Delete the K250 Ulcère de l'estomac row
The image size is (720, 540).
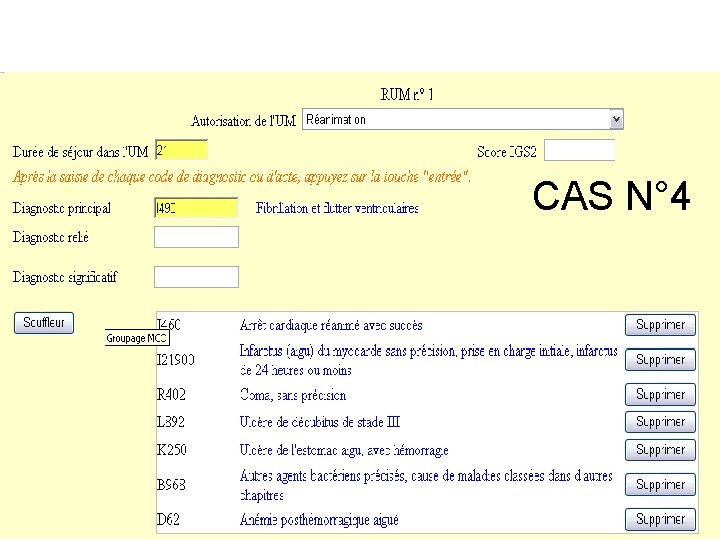(660, 450)
